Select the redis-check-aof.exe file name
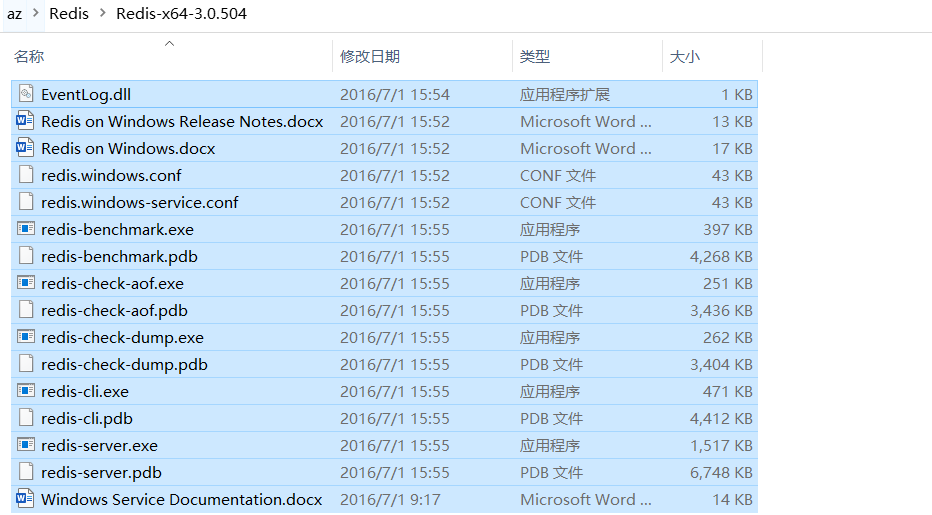932x515 pixels. (x=112, y=284)
